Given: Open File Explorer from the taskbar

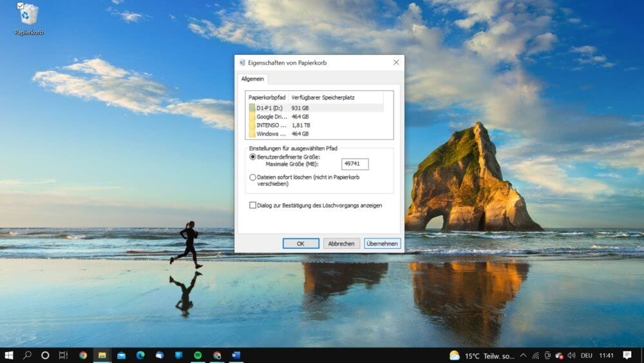Looking at the screenshot, I should click(x=102, y=355).
